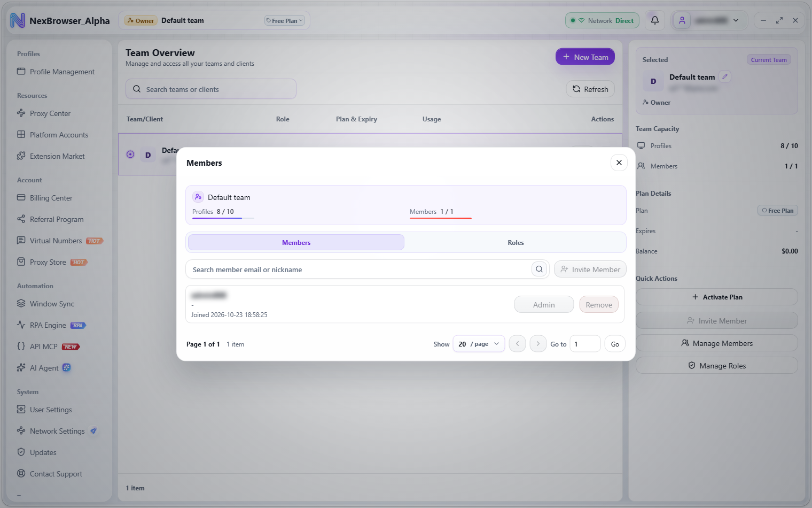
Task: Open Window Sync in sidebar
Action: pos(46,304)
